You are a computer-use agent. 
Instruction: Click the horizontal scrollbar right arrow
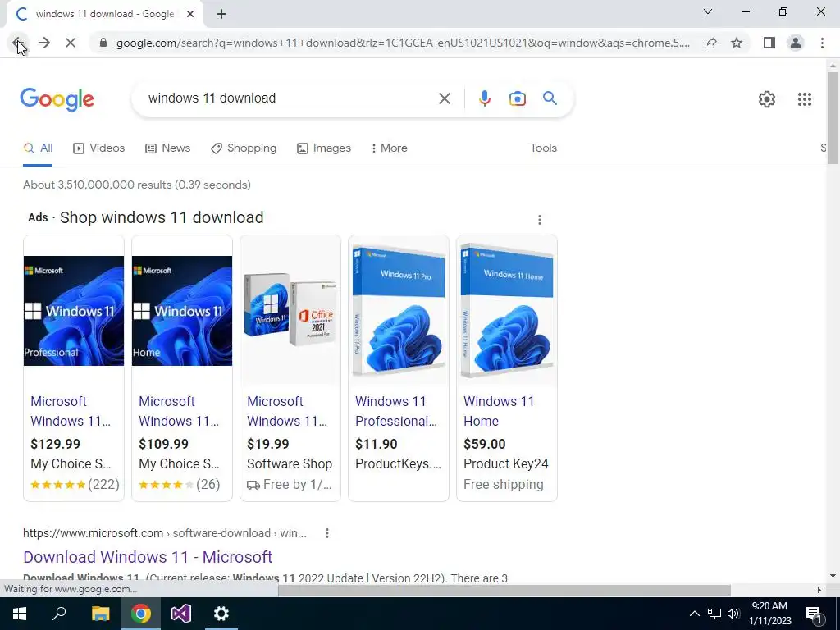[x=819, y=590]
